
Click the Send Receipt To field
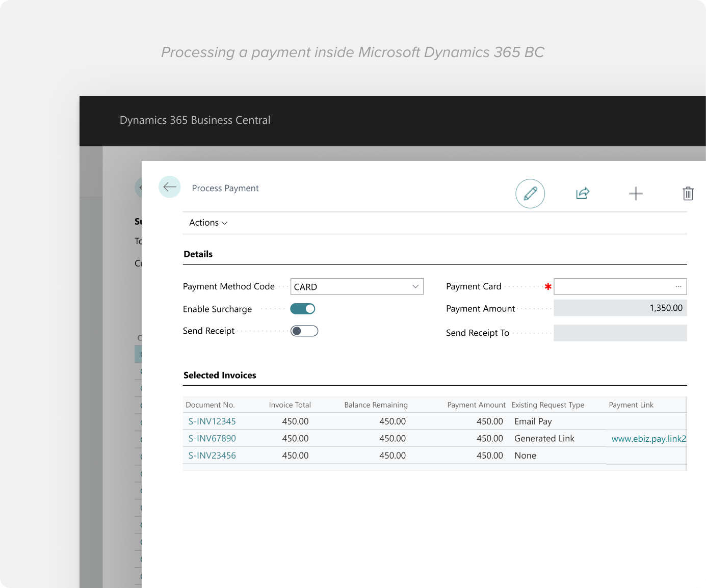click(x=620, y=333)
